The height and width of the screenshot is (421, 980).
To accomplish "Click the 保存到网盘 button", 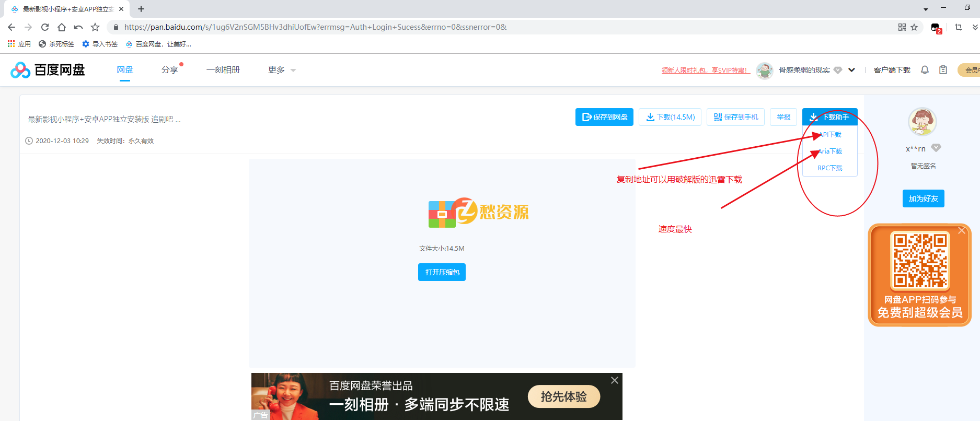I will (x=604, y=117).
